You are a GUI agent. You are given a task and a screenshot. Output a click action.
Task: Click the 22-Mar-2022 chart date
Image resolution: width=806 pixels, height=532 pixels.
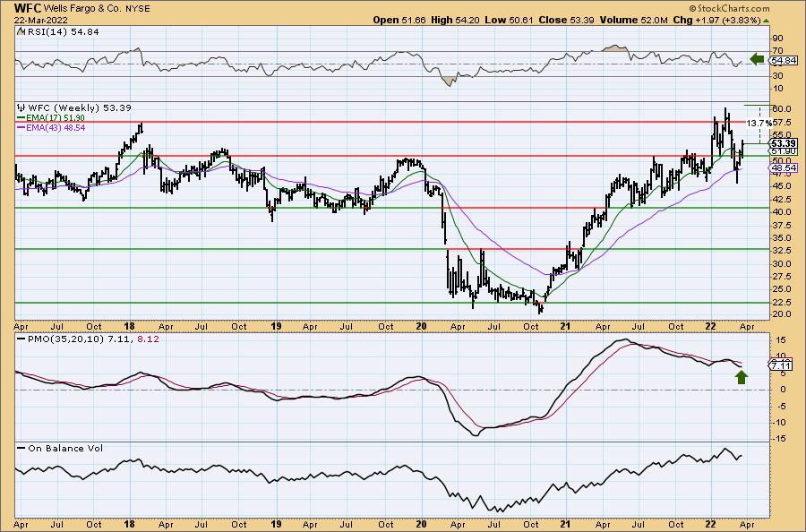tap(41, 20)
